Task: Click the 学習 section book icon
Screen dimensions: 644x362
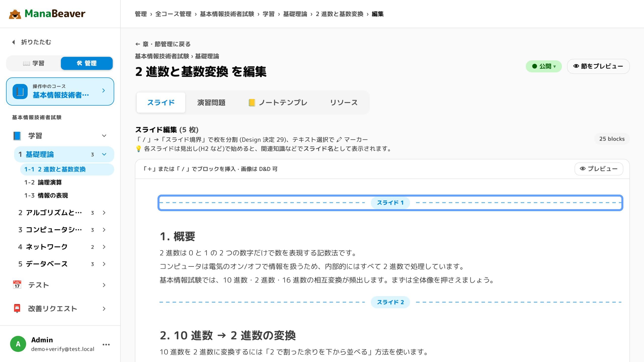Action: pos(17,136)
